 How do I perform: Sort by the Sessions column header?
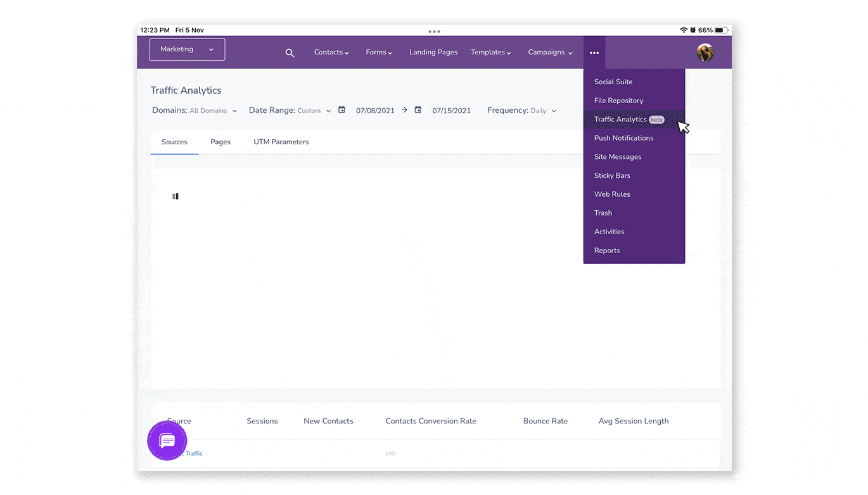click(x=262, y=421)
